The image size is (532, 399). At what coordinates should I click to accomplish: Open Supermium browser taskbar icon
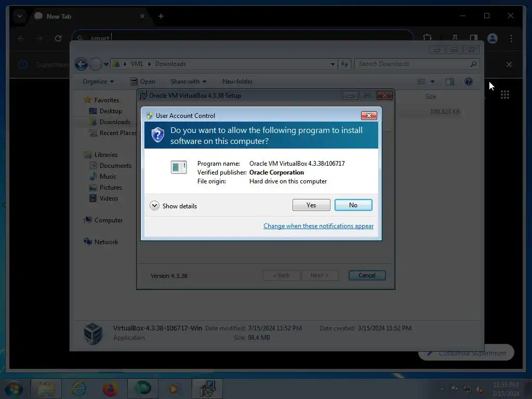142,389
